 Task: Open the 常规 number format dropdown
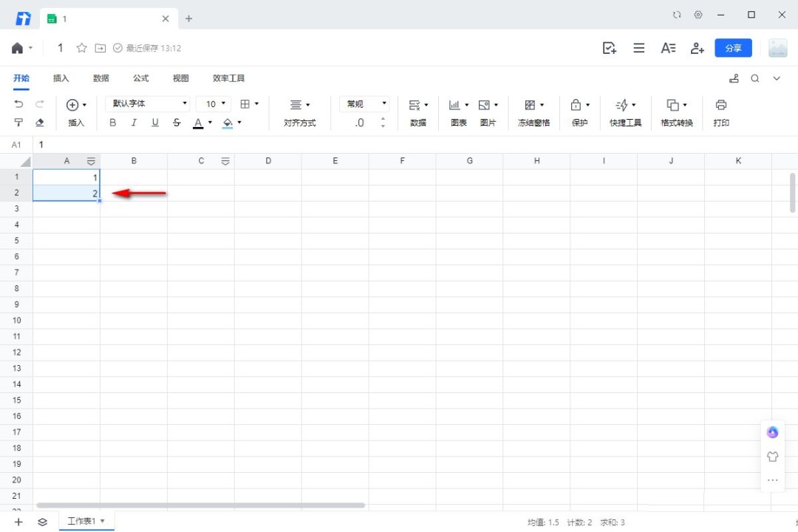[364, 104]
